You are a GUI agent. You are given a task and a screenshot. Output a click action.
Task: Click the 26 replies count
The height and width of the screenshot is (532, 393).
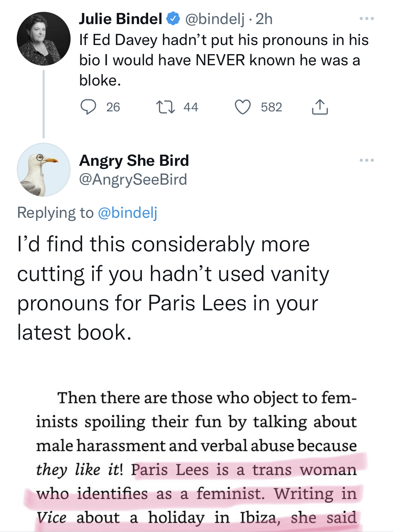pos(113,107)
